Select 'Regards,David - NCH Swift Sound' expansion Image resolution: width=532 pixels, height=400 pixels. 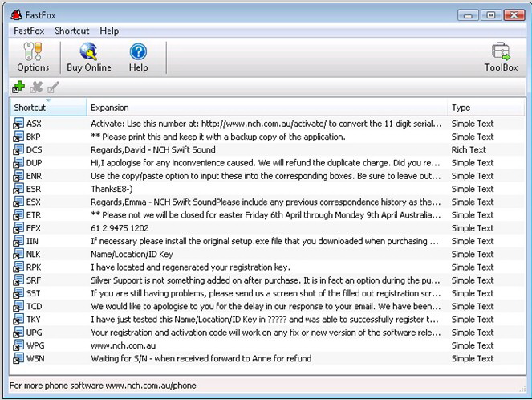153,149
